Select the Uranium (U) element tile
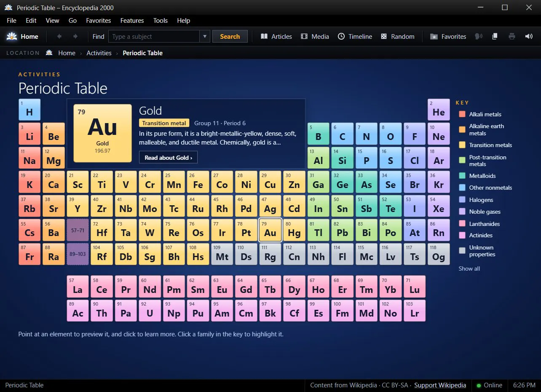The width and height of the screenshot is (541, 392). coord(150,311)
